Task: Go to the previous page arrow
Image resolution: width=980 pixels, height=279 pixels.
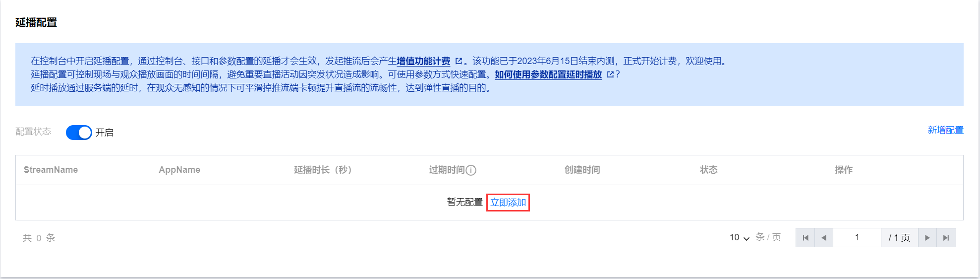Action: 824,238
